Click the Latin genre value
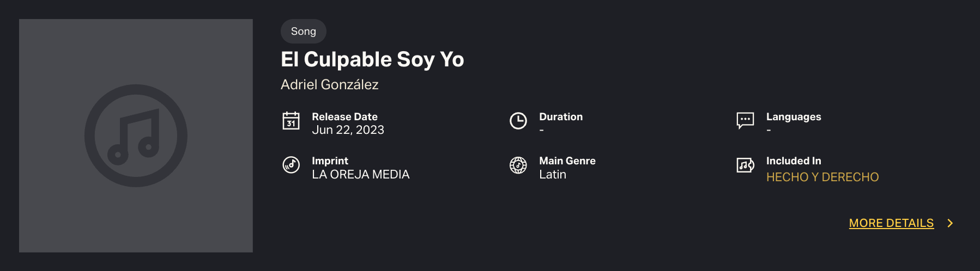The height and width of the screenshot is (271, 980). pyautogui.click(x=553, y=175)
